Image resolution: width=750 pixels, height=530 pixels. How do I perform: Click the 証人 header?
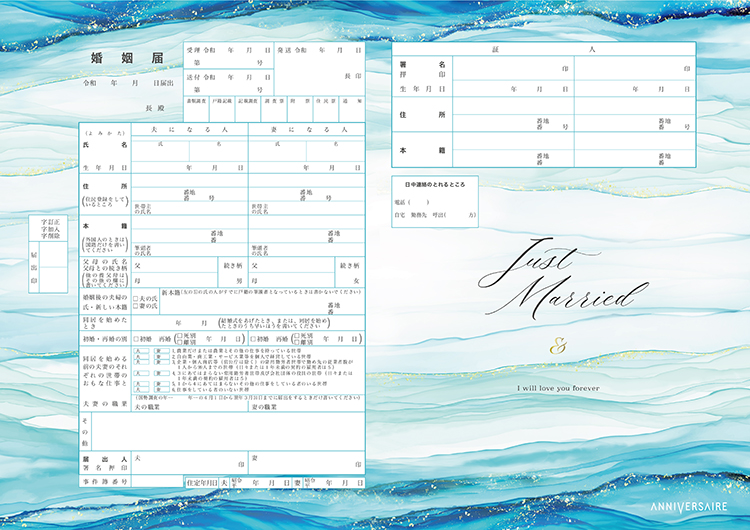point(543,49)
